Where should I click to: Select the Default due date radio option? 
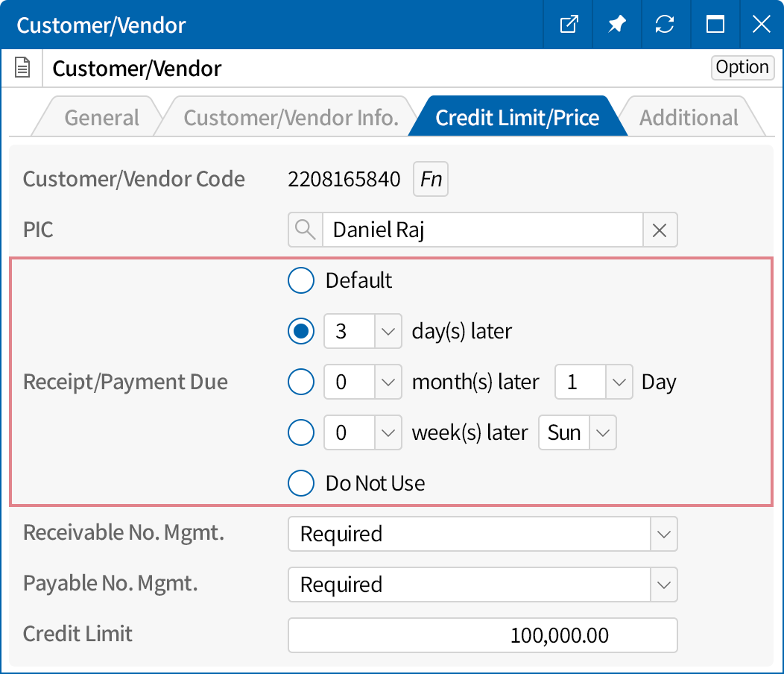[x=301, y=280]
